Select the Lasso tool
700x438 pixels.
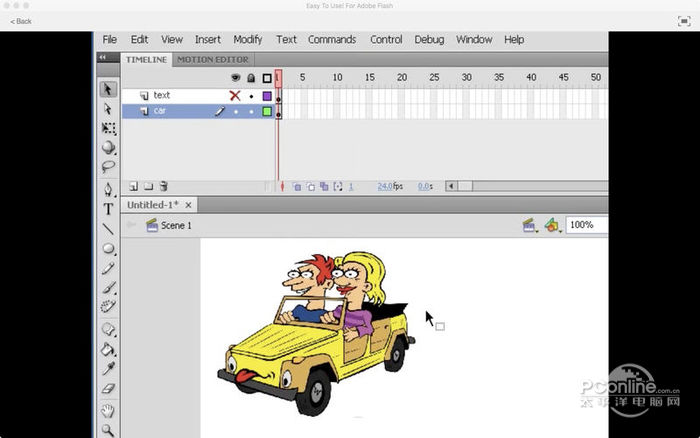click(x=108, y=167)
